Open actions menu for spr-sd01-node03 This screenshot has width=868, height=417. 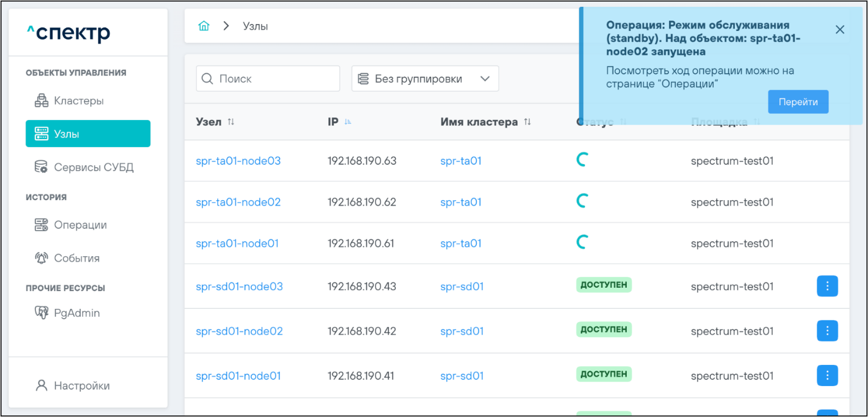click(x=827, y=286)
